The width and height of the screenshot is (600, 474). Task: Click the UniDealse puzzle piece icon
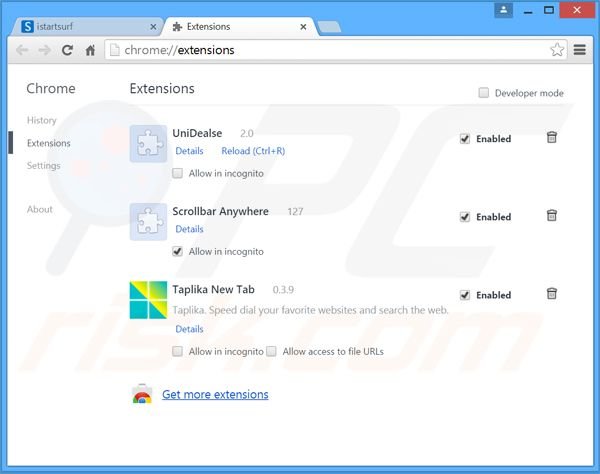tap(148, 143)
